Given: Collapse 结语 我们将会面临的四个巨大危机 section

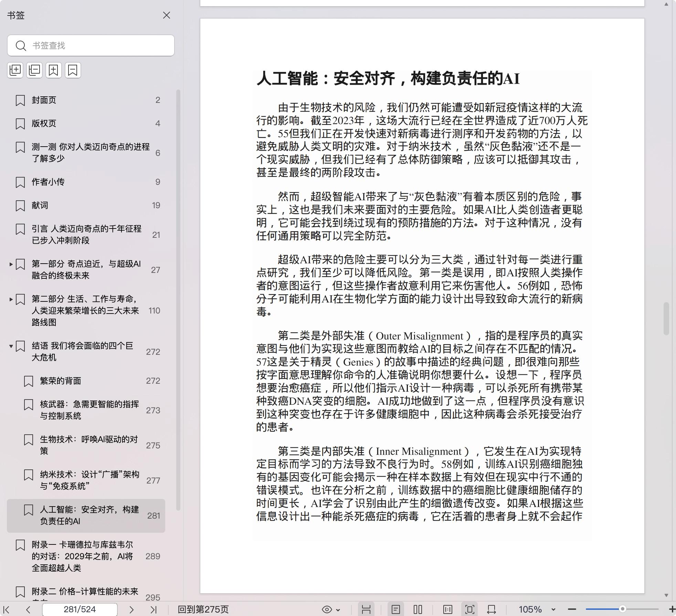Looking at the screenshot, I should point(11,346).
